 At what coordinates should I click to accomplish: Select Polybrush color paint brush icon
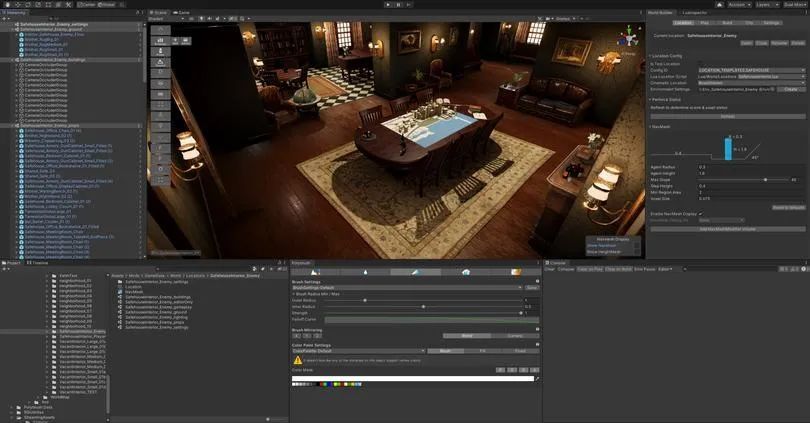[x=415, y=272]
